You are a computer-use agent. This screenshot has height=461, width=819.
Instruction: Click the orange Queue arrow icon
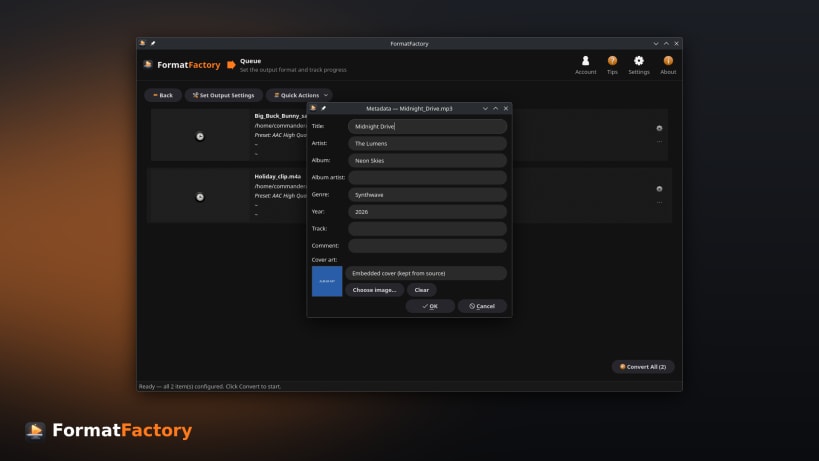pos(231,65)
